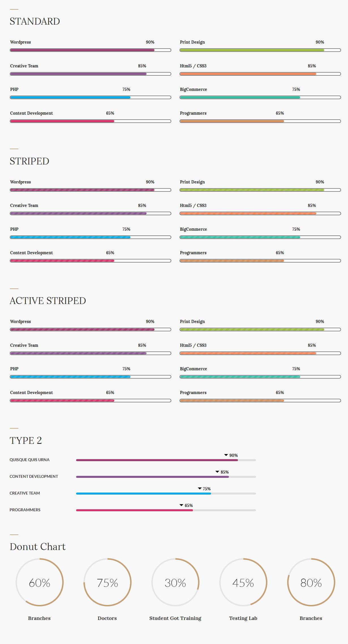Click the Content Development bar under Standard
348x644 pixels.
[91, 121]
